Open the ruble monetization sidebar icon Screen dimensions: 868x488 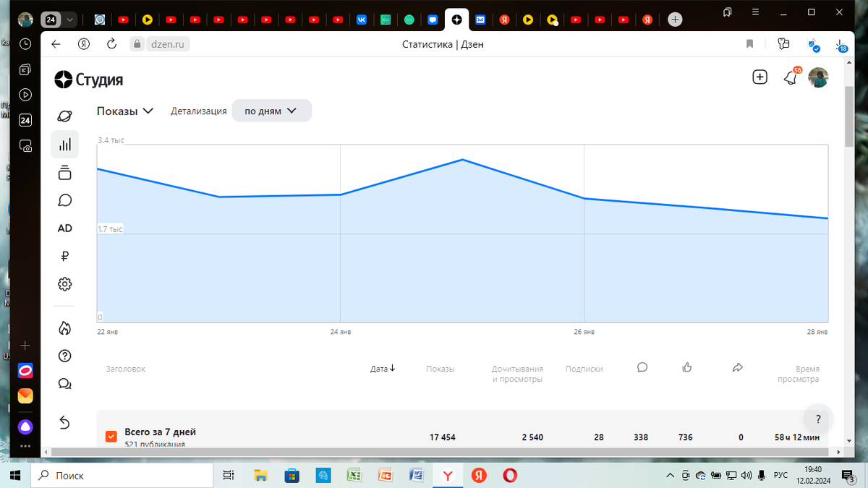[64, 256]
